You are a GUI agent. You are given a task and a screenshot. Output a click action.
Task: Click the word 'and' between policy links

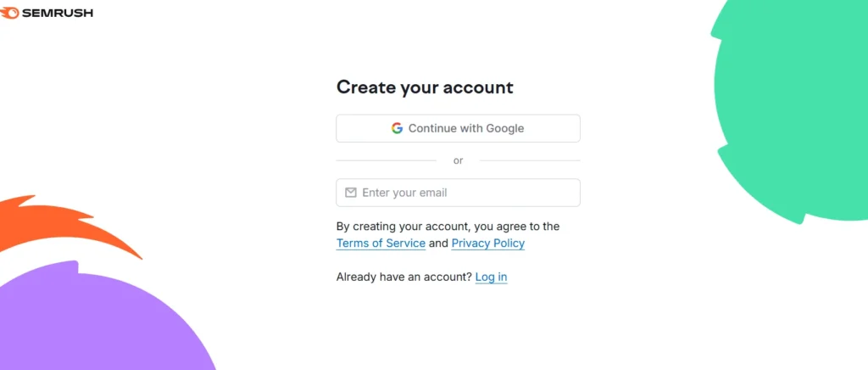pyautogui.click(x=438, y=244)
